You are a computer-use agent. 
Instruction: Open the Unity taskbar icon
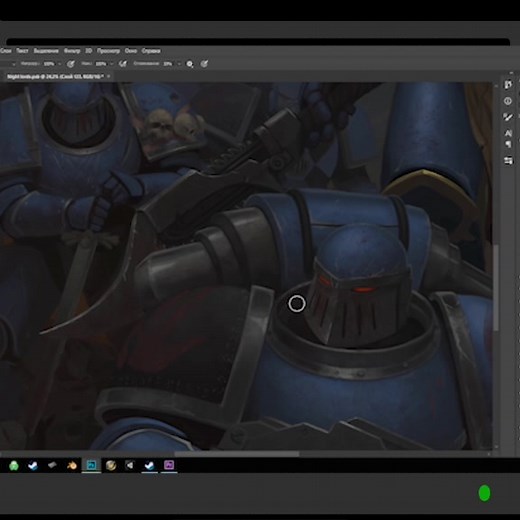(x=130, y=465)
